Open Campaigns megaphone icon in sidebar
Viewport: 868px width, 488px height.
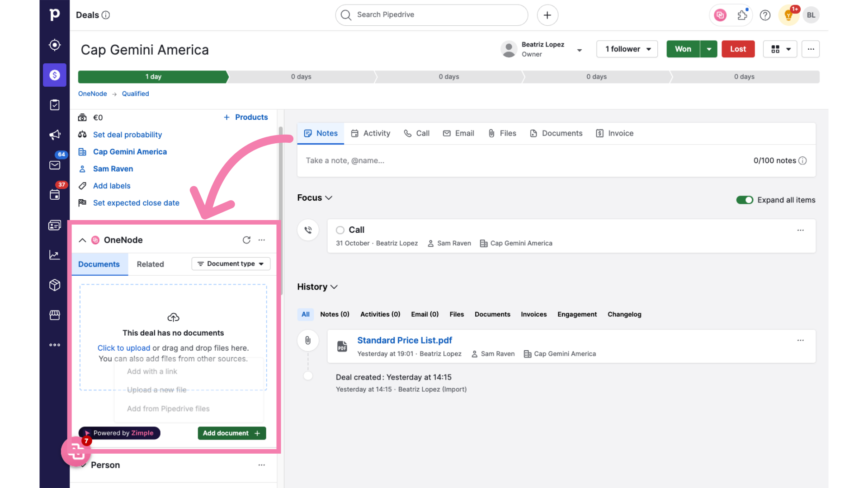click(x=55, y=135)
